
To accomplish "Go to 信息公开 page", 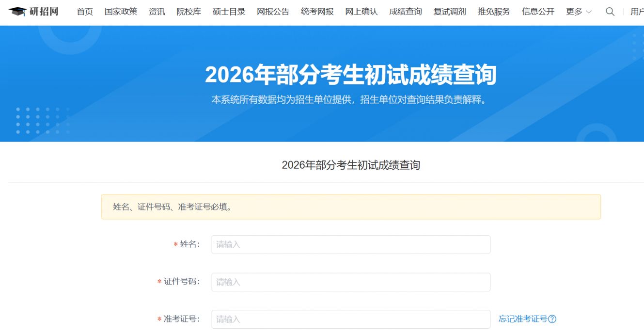I will point(538,12).
